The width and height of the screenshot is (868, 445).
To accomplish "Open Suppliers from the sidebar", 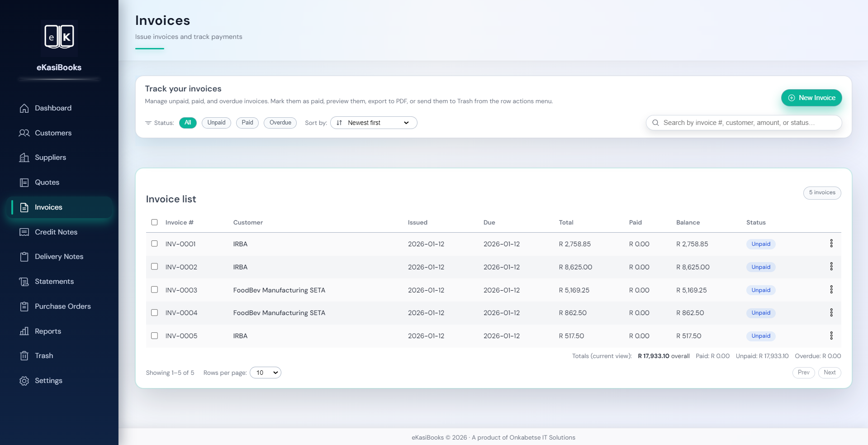I will coord(24,158).
